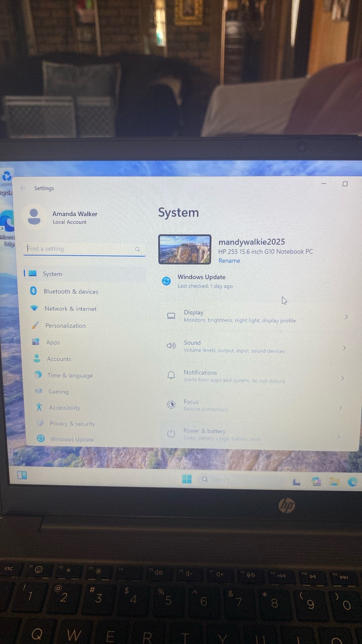Click the user avatar for Amanda Walker
This screenshot has width=362, height=644.
coord(34,217)
